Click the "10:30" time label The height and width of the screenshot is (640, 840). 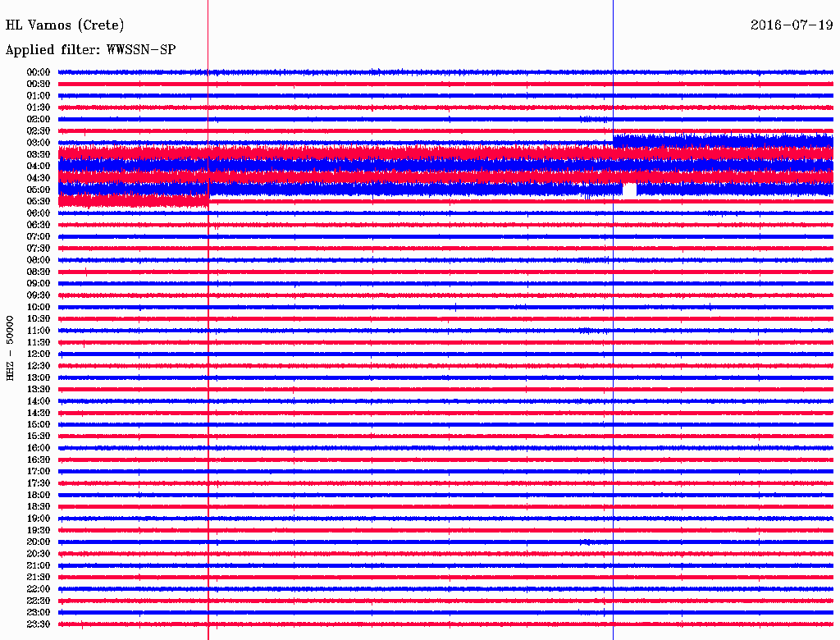tap(39, 319)
